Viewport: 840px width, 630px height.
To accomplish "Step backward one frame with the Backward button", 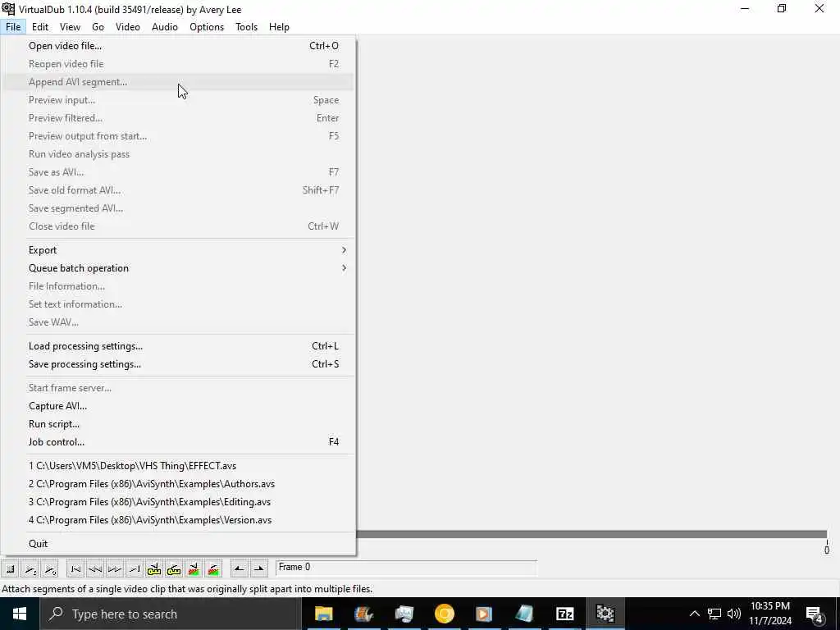I will click(x=95, y=569).
